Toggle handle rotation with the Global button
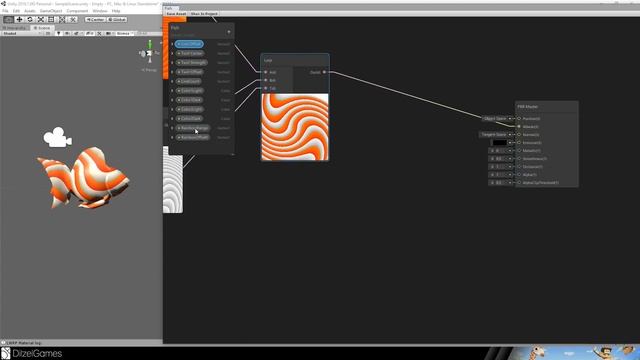The width and height of the screenshot is (640, 360). [117, 19]
